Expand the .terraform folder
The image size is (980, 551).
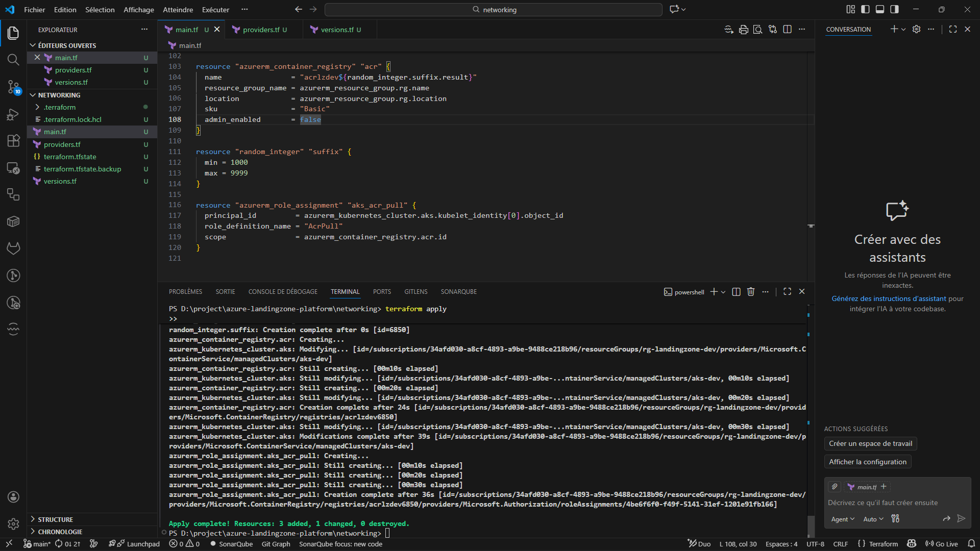coord(59,107)
